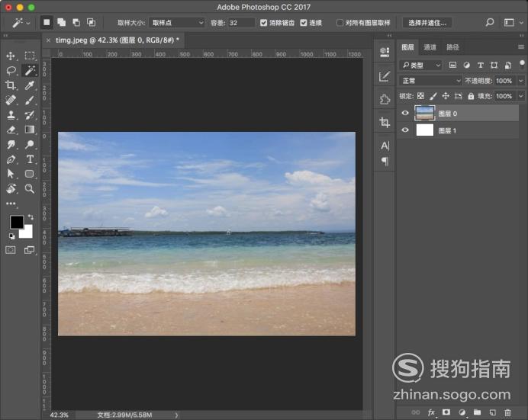Screen dimensions: 528x420
Task: Create a new adjustment layer
Action: pos(462,412)
